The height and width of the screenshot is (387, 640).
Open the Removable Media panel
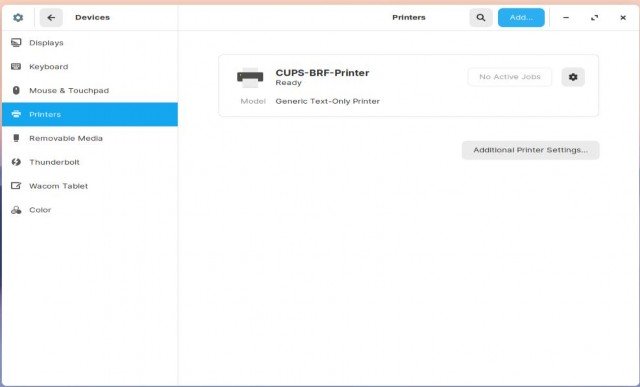pos(90,138)
